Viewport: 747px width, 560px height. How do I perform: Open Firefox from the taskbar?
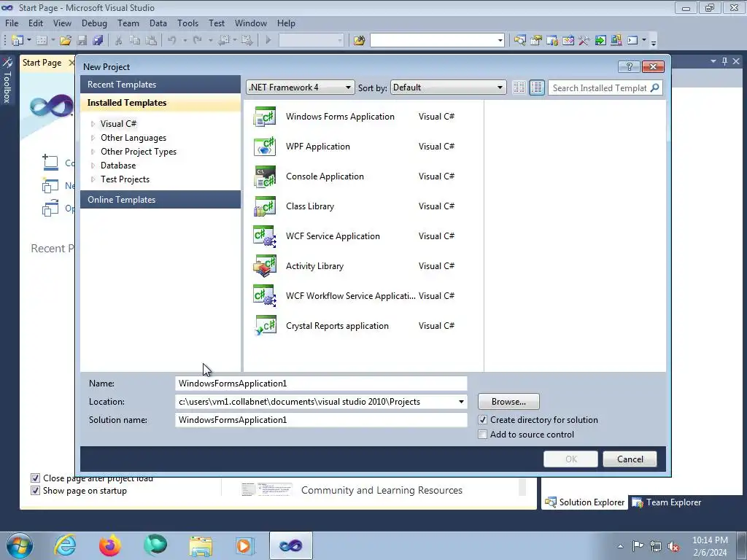(110, 545)
